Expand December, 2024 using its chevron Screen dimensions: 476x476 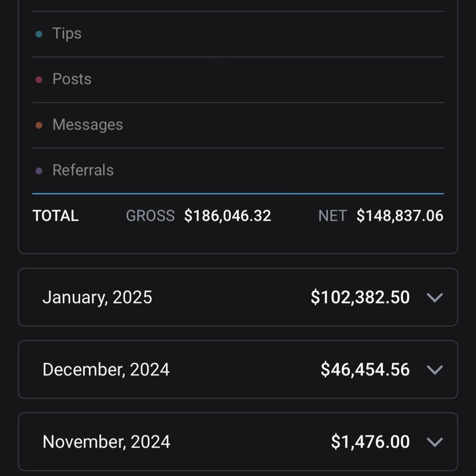pyautogui.click(x=434, y=370)
